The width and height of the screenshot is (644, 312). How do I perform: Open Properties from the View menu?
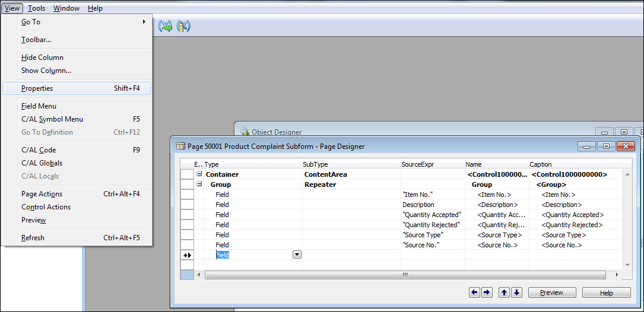(77, 88)
